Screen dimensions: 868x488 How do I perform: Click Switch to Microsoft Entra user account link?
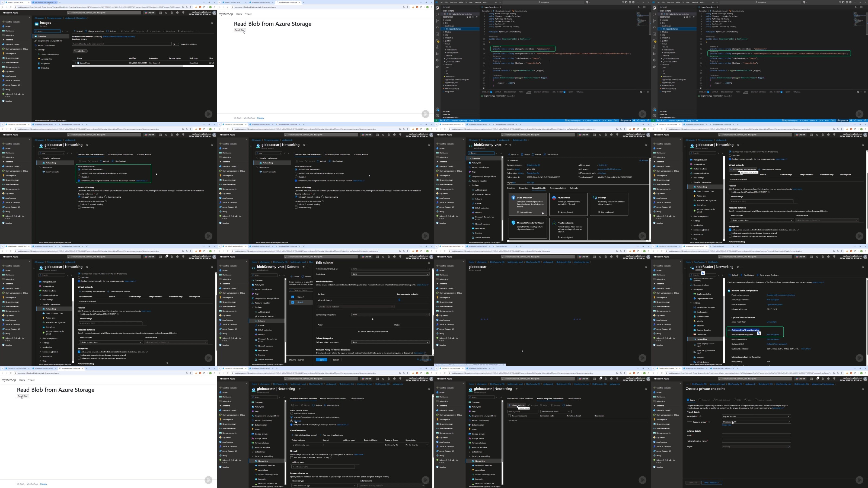point(119,36)
